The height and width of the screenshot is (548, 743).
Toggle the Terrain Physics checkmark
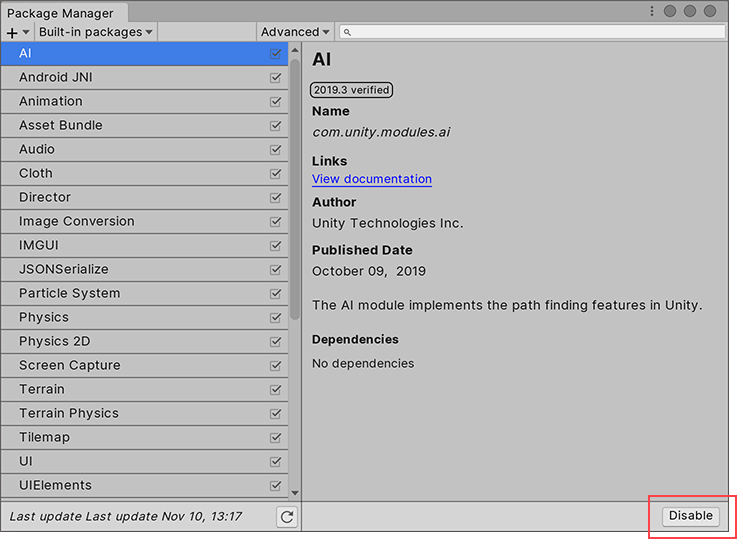275,414
